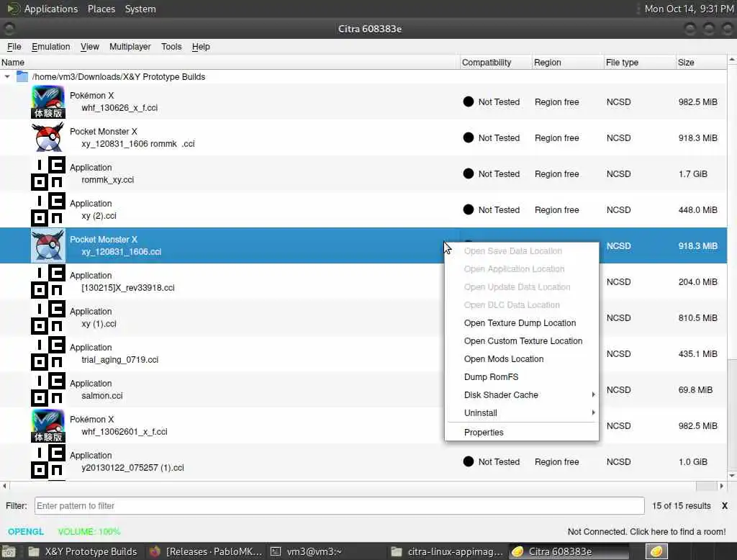
Task: Click the Not Tested circle for y20130122_075257 (1).cci
Action: point(468,461)
